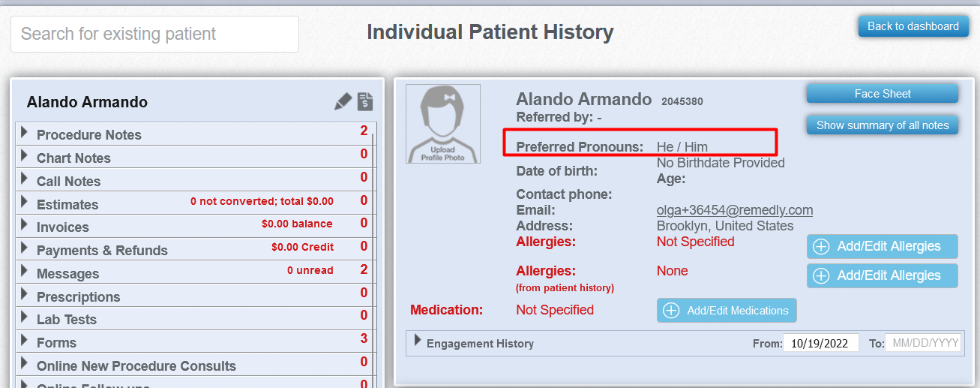Click the olga+36454@remedly.com email link
Viewport: 980px width, 388px height.
tap(735, 210)
